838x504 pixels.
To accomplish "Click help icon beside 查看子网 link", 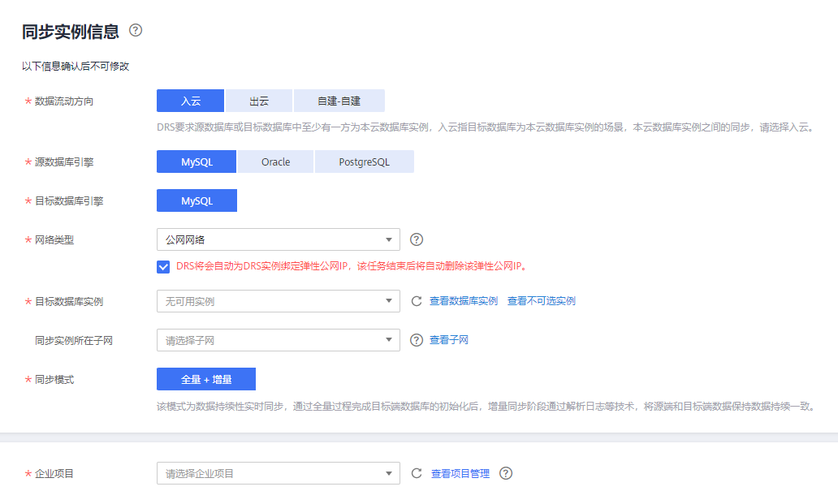I will pyautogui.click(x=417, y=340).
